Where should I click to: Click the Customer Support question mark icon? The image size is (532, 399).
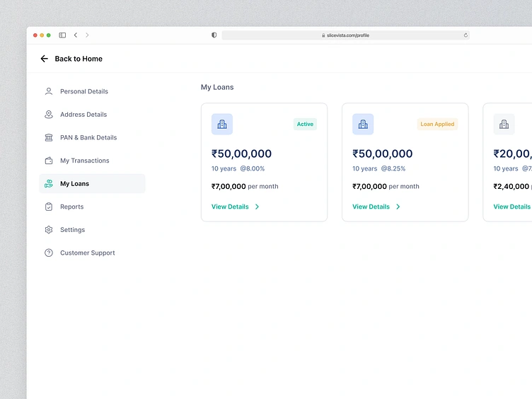[x=49, y=253]
